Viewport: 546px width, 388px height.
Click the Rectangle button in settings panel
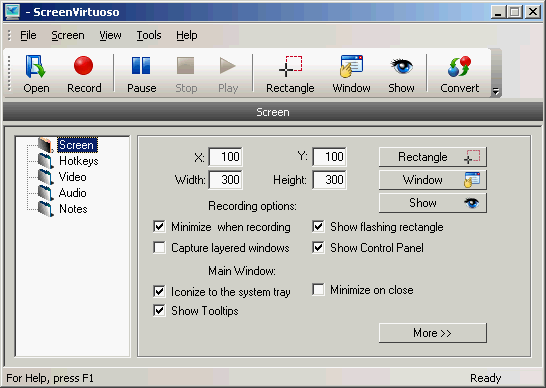(x=432, y=157)
